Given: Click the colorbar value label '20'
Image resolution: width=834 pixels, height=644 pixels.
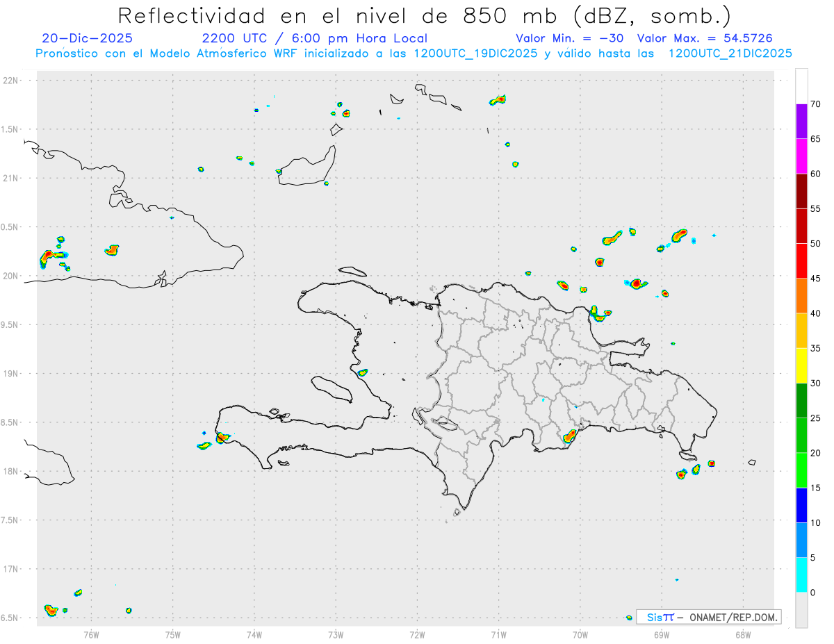Looking at the screenshot, I should (x=815, y=453).
